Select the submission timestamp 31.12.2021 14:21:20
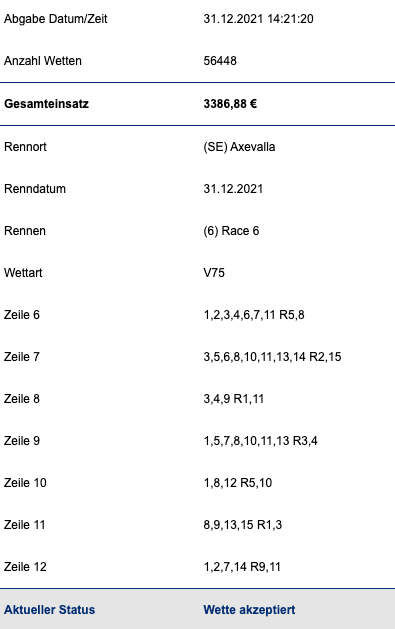This screenshot has height=629, width=395. (x=258, y=19)
